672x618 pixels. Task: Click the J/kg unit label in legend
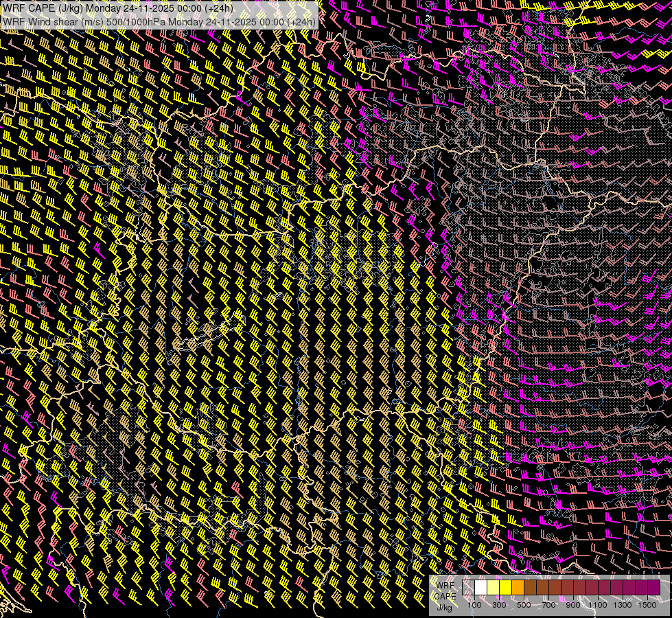(444, 607)
